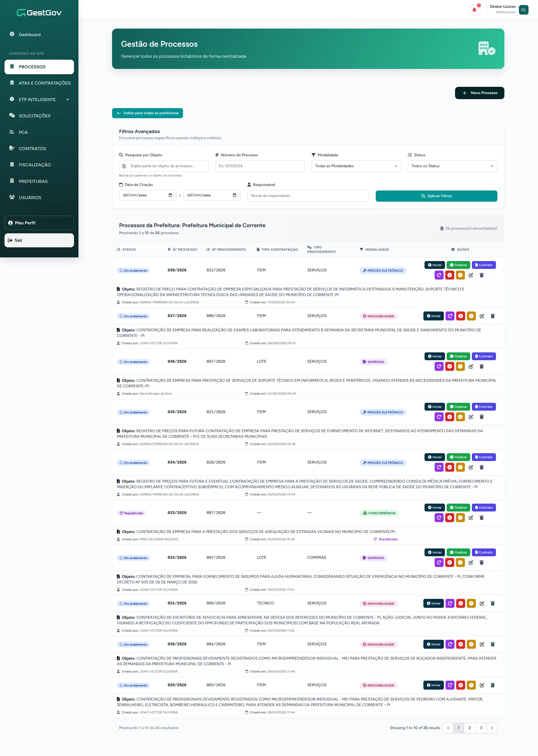
Task: Click Contrato for process 032/2026
Action: tap(484, 552)
